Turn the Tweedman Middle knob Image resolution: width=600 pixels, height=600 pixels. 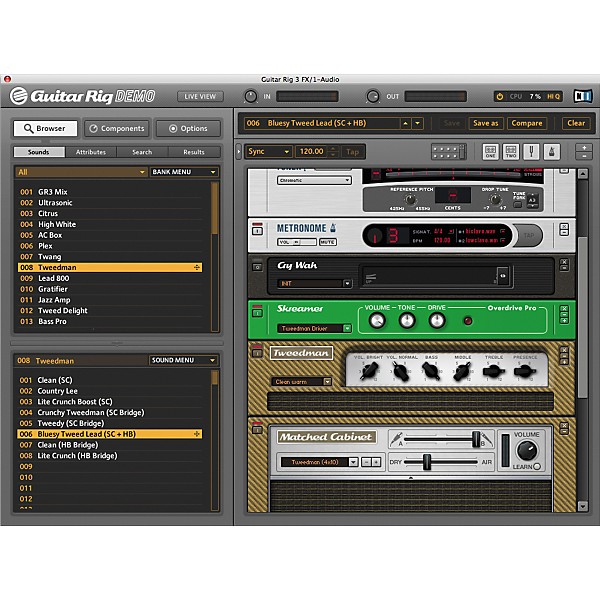pyautogui.click(x=462, y=371)
